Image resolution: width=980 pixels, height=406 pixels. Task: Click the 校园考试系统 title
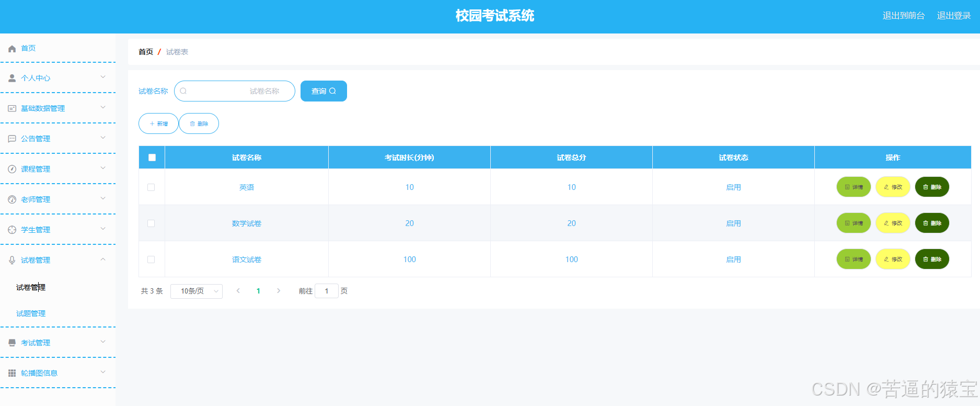[x=494, y=16]
